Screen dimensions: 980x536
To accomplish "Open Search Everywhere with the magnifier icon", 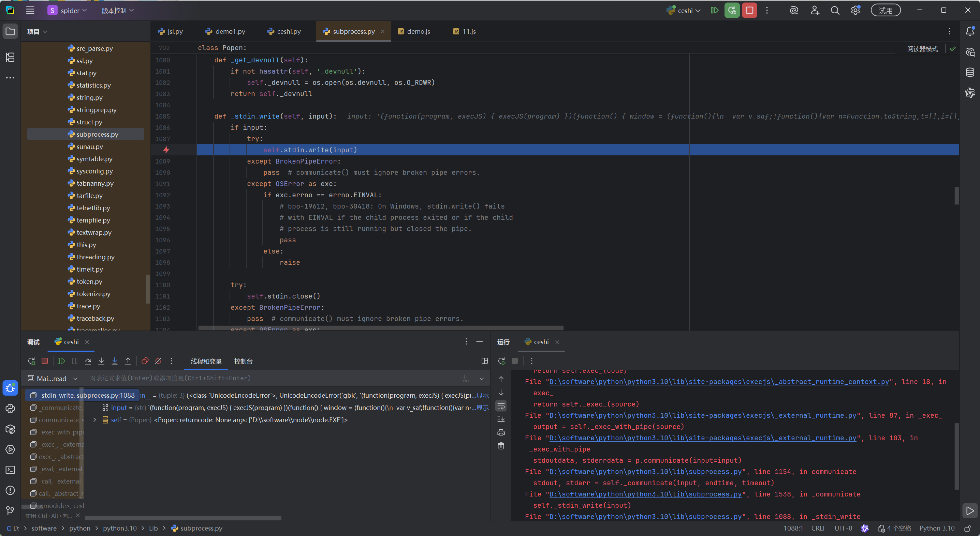I will (835, 10).
